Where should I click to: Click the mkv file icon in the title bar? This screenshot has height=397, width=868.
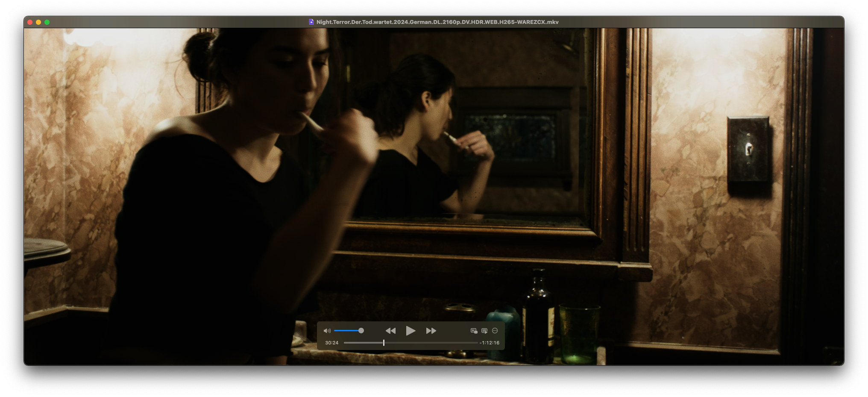pos(311,22)
